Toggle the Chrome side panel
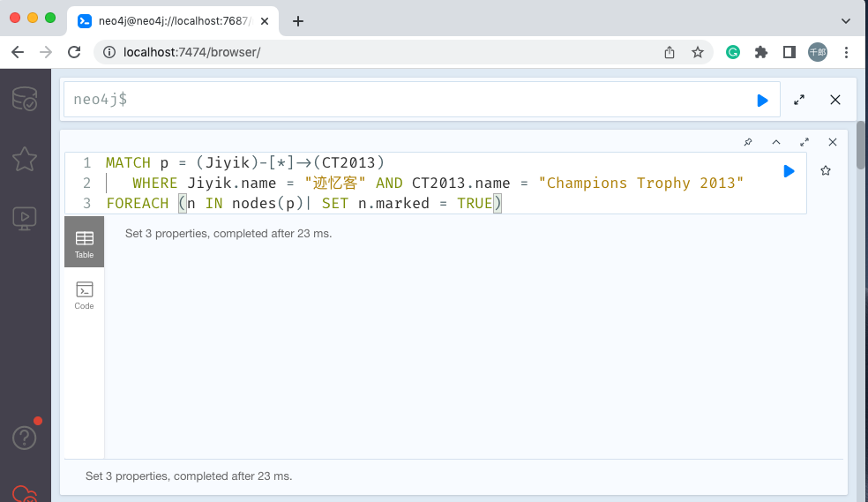The image size is (868, 502). pos(789,52)
